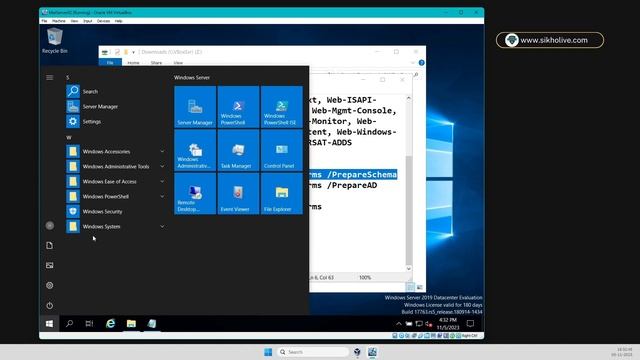Launch the Windows PowerShell tile
640x360 pixels.
(x=238, y=107)
